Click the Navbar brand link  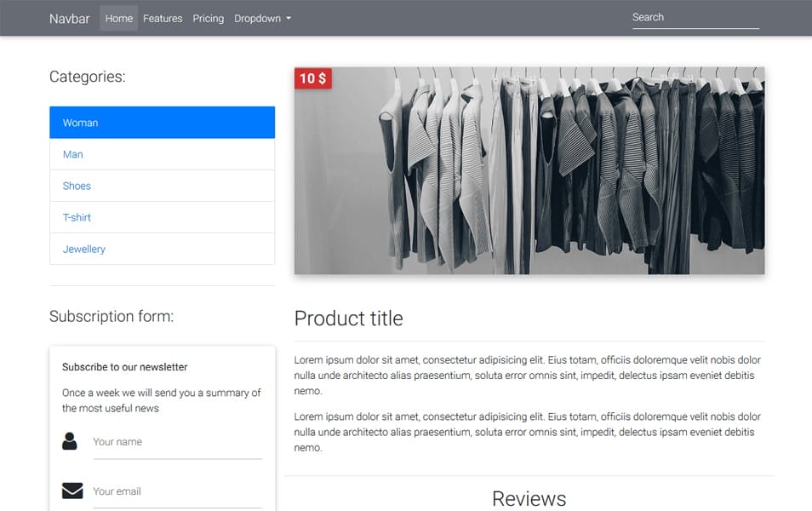pos(69,18)
